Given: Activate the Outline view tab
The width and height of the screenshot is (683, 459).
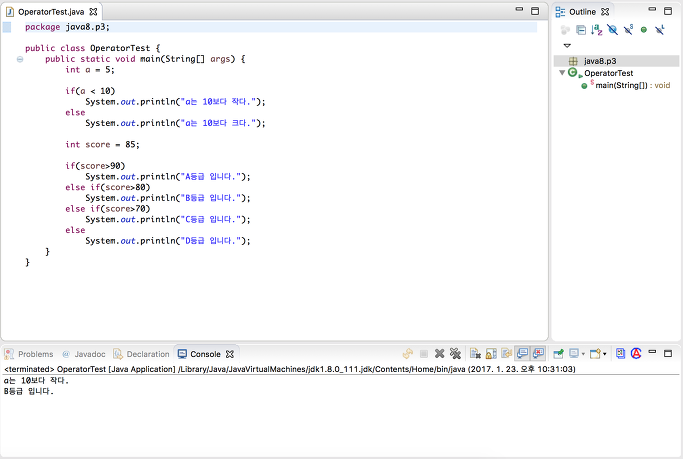Looking at the screenshot, I should (x=582, y=12).
